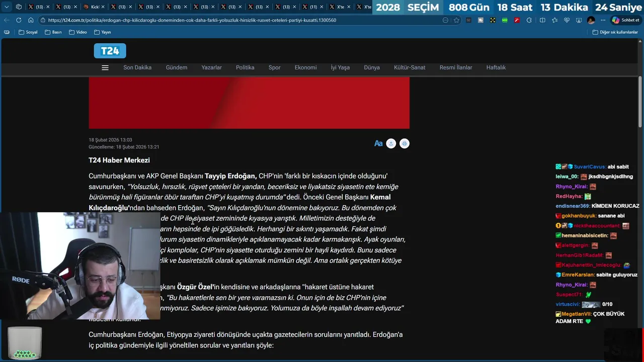Click the yellow arrows extension icon
The height and width of the screenshot is (362, 644).
(x=493, y=20)
